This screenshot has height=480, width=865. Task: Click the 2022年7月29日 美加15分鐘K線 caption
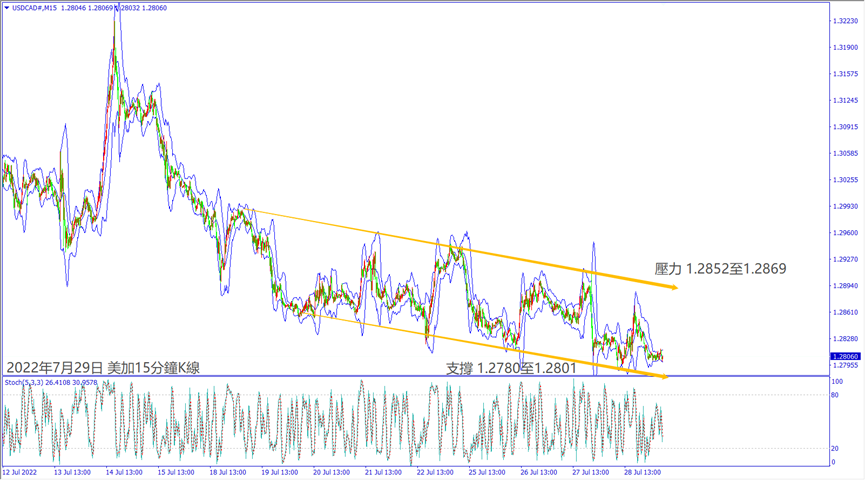103,368
